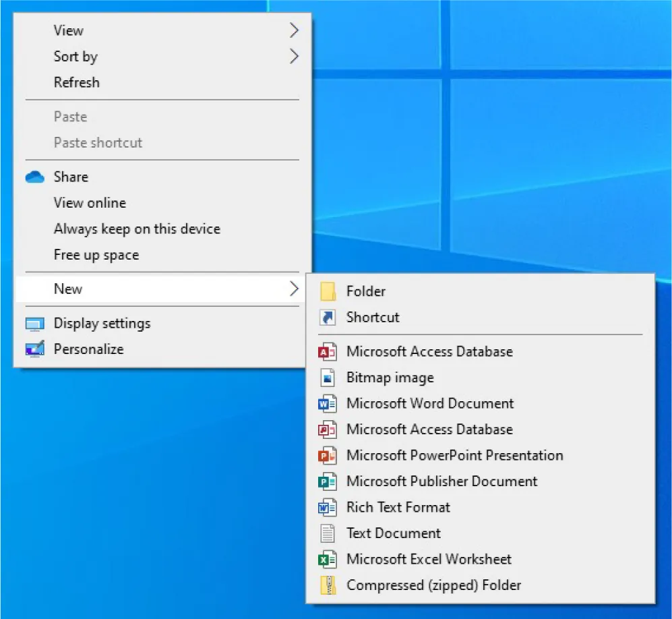This screenshot has width=672, height=619.
Task: Select the Microsoft Publisher Document icon
Action: pyautogui.click(x=328, y=481)
